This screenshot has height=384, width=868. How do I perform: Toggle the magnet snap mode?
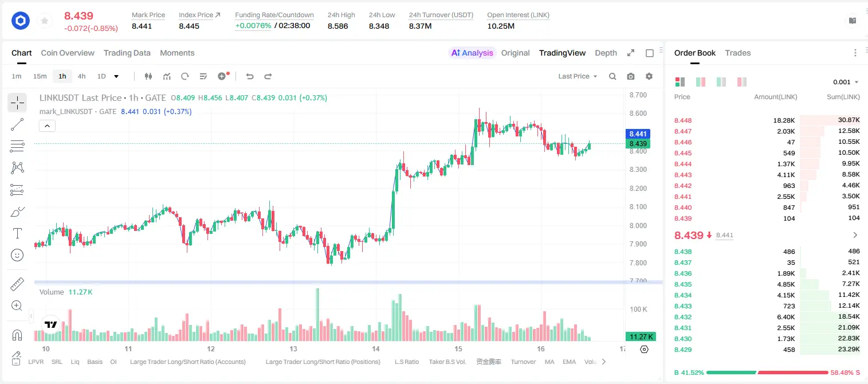click(x=17, y=335)
